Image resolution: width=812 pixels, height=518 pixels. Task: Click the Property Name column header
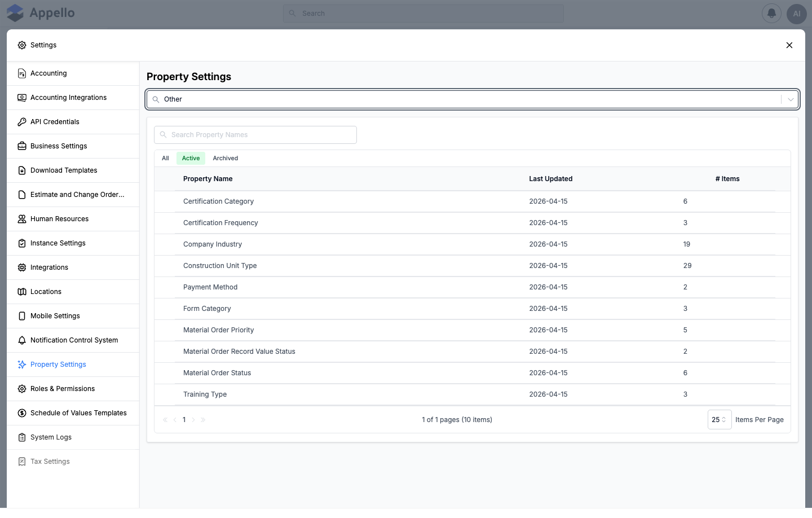click(208, 179)
